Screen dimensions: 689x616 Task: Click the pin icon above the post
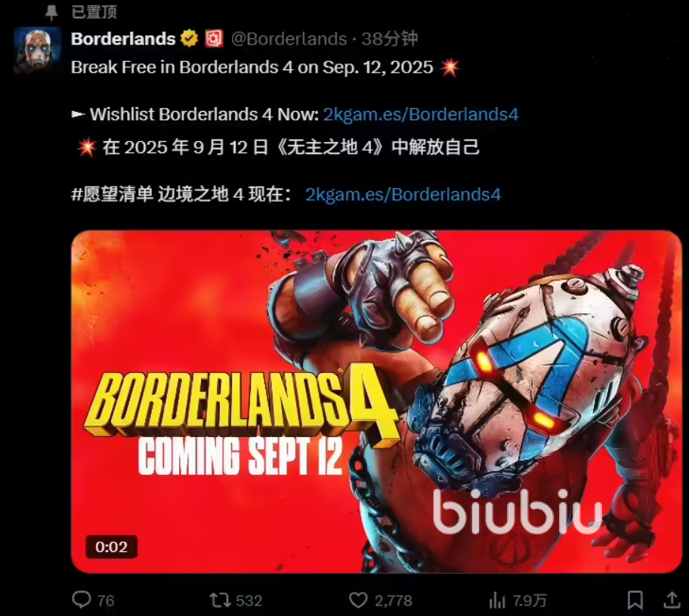click(51, 12)
